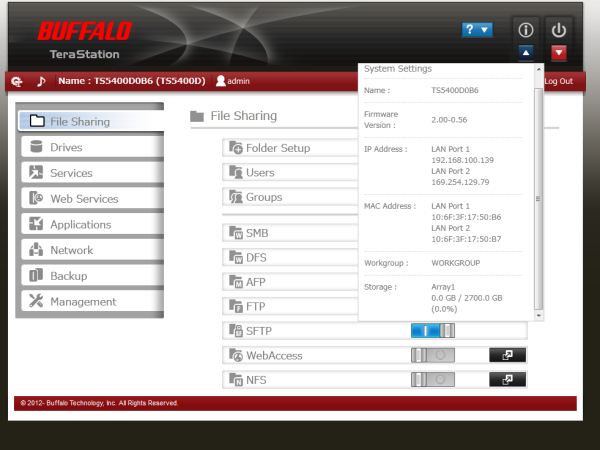This screenshot has height=450, width=600.
Task: Click the home icon on the red bar
Action: [x=18, y=81]
